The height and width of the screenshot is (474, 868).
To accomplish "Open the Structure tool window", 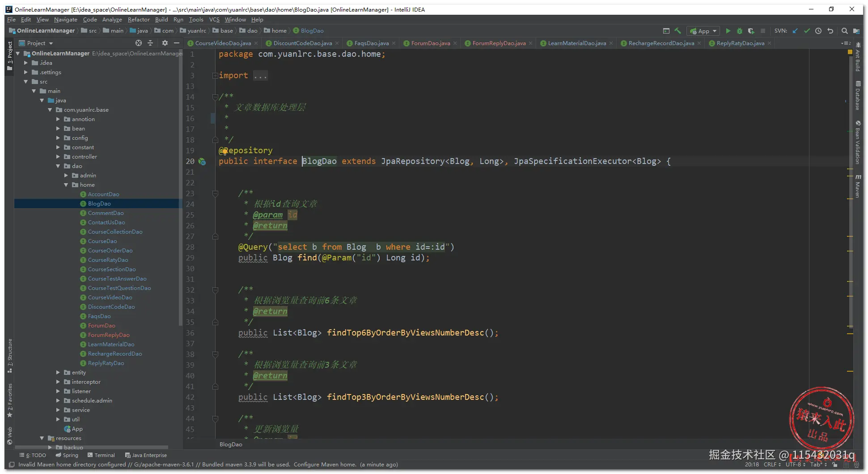I will pyautogui.click(x=10, y=356).
